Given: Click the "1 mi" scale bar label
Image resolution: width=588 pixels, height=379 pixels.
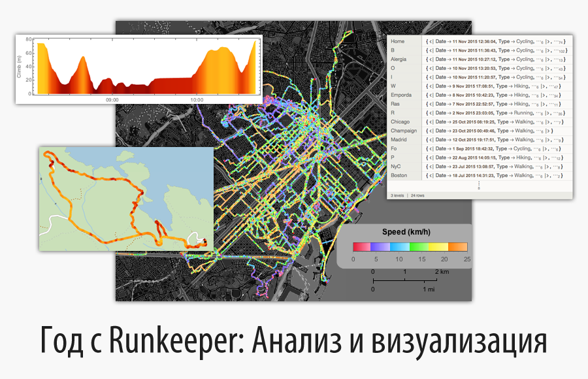Looking at the screenshot, I should (x=429, y=289).
